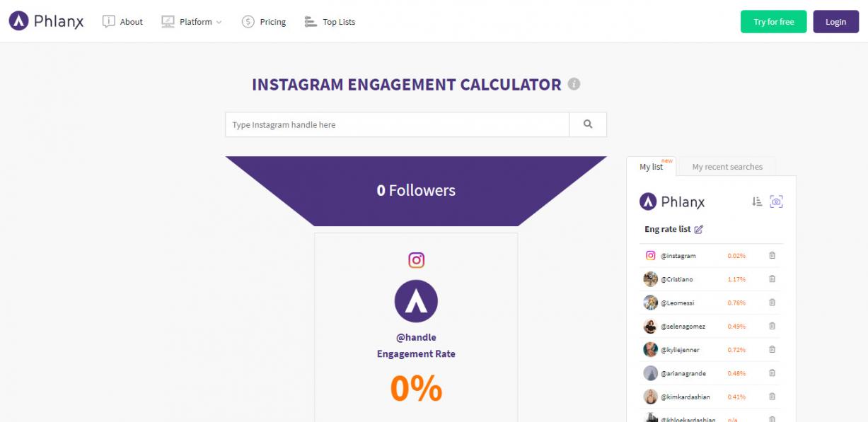Delete the @selenagomez list entry
The image size is (868, 422).
(772, 326)
